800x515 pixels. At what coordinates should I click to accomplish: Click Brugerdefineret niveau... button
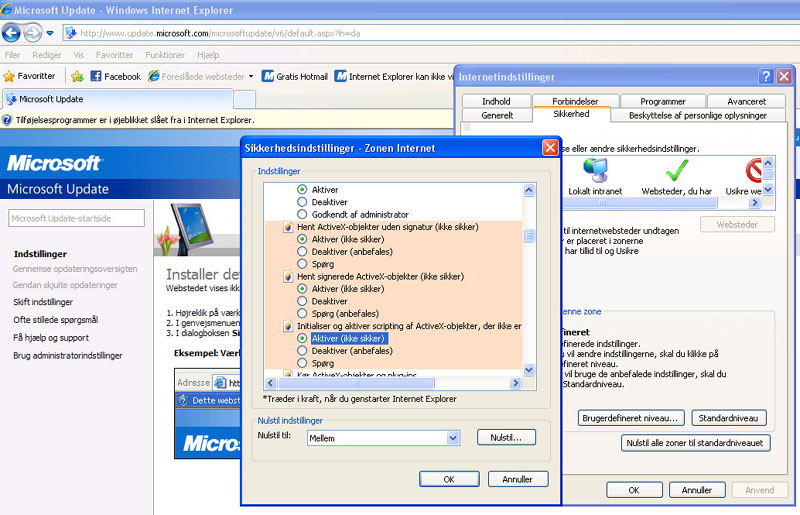tap(630, 418)
